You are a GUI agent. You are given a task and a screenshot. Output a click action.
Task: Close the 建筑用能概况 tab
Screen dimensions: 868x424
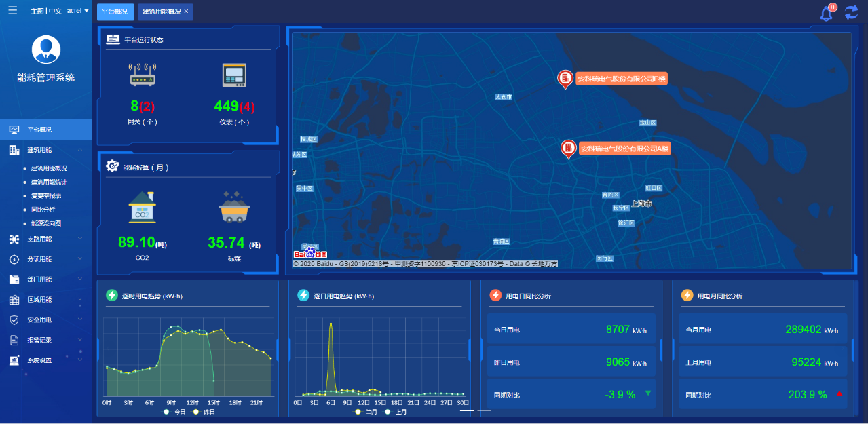tap(186, 12)
